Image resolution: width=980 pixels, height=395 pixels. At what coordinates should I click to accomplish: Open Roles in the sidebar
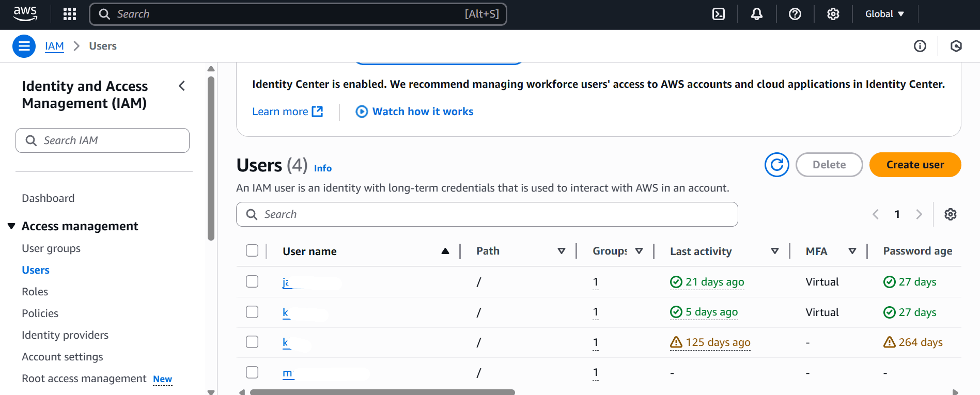tap(35, 292)
